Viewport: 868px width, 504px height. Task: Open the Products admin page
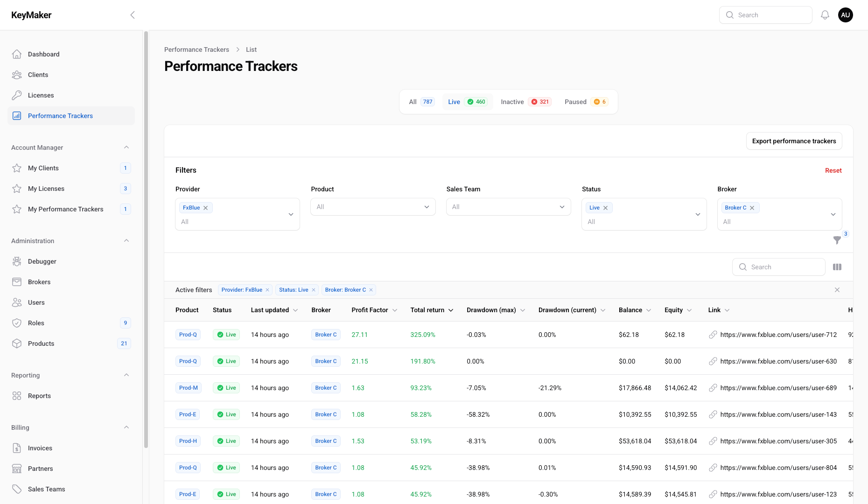[x=71, y=343]
